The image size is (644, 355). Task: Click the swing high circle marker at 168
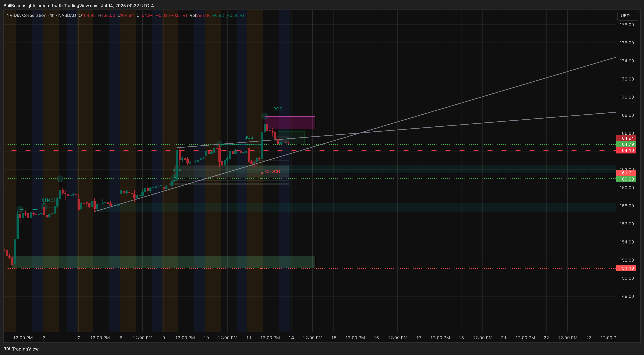click(x=265, y=116)
